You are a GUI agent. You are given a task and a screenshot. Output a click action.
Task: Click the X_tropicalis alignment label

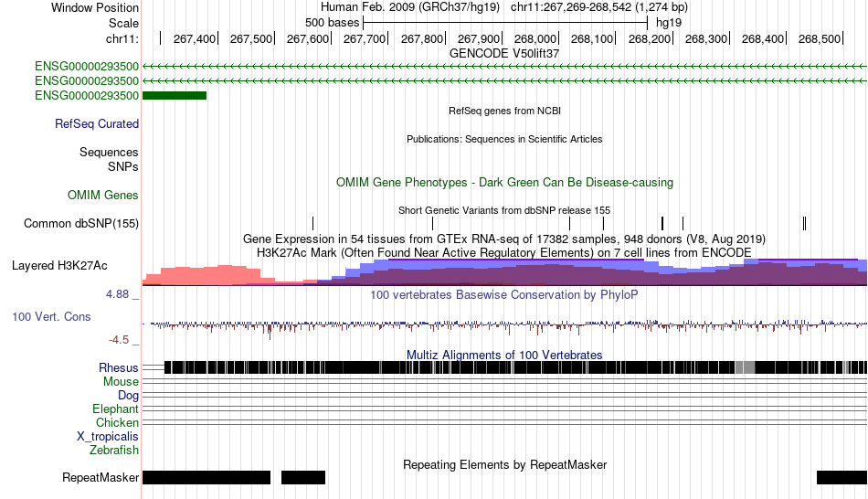coord(108,437)
